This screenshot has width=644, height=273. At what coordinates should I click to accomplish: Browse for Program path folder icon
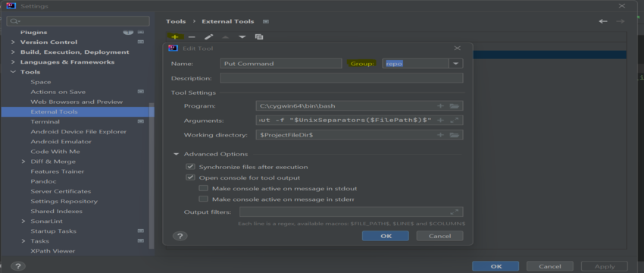tap(455, 106)
